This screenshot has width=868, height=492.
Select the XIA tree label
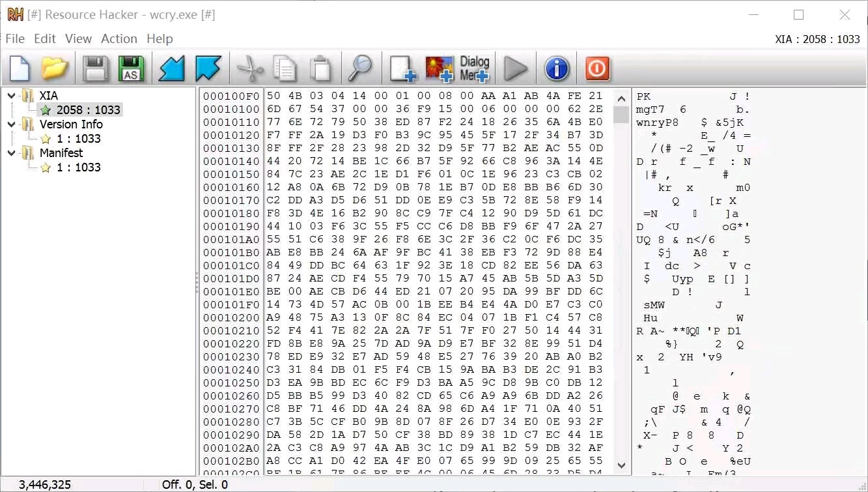coord(49,96)
